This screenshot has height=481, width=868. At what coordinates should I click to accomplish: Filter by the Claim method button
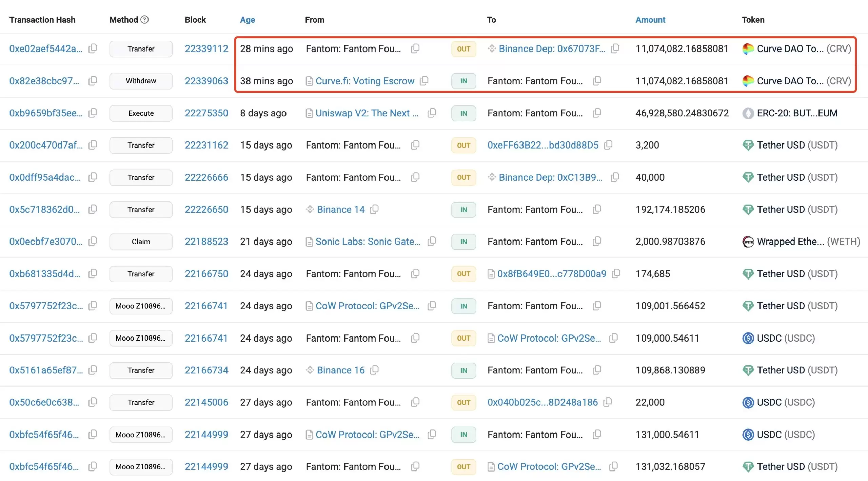click(141, 242)
